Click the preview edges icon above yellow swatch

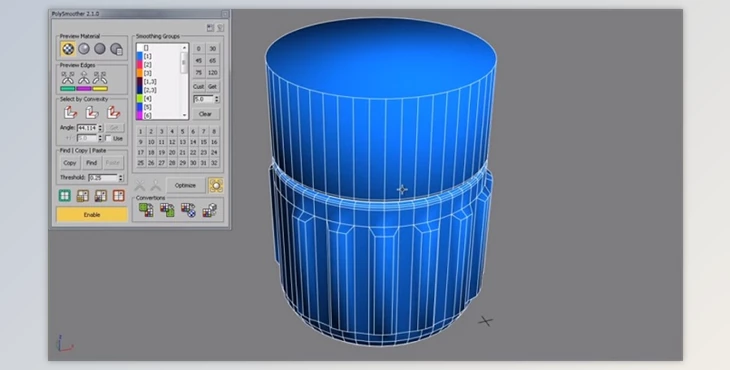(100, 78)
